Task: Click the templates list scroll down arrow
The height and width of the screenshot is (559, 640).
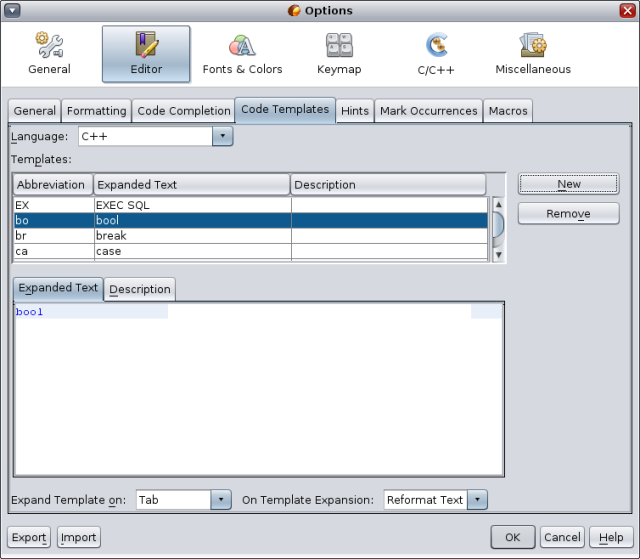Action: coord(498,255)
